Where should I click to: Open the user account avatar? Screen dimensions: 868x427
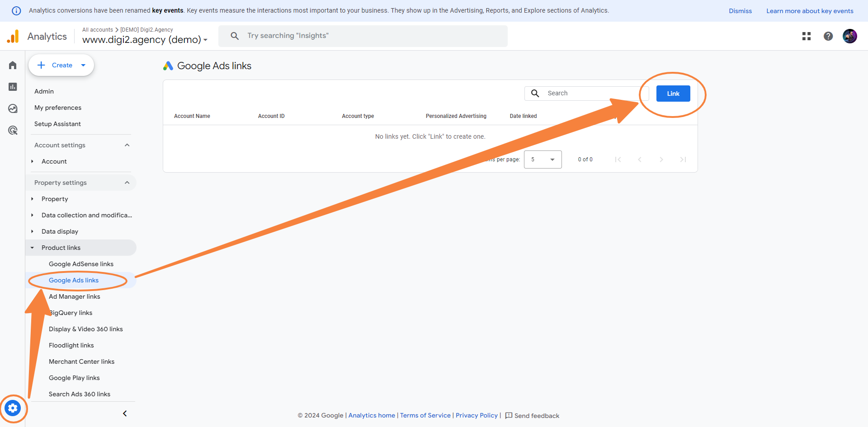[x=850, y=36]
